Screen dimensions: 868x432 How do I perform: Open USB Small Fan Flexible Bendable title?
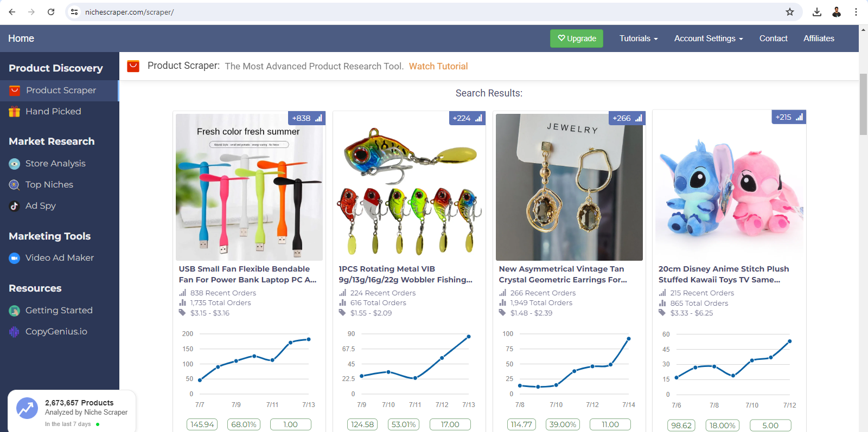tap(248, 274)
